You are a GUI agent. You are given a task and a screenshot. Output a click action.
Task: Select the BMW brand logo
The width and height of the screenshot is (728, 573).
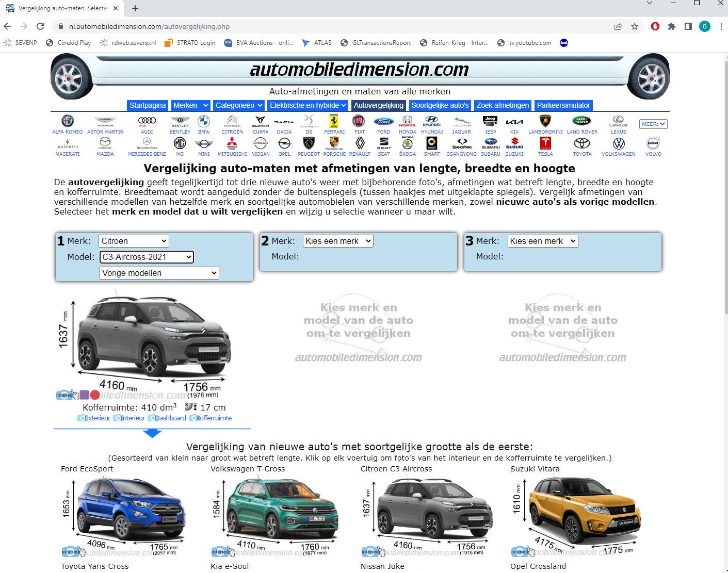pos(204,121)
